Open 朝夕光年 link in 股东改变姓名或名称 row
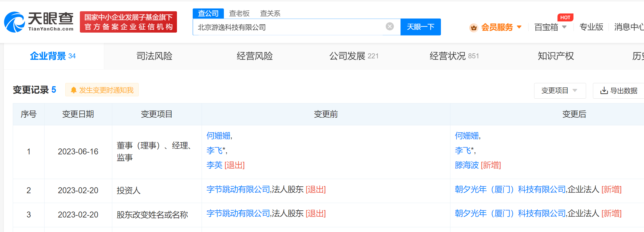The image size is (644, 232). [x=510, y=213]
